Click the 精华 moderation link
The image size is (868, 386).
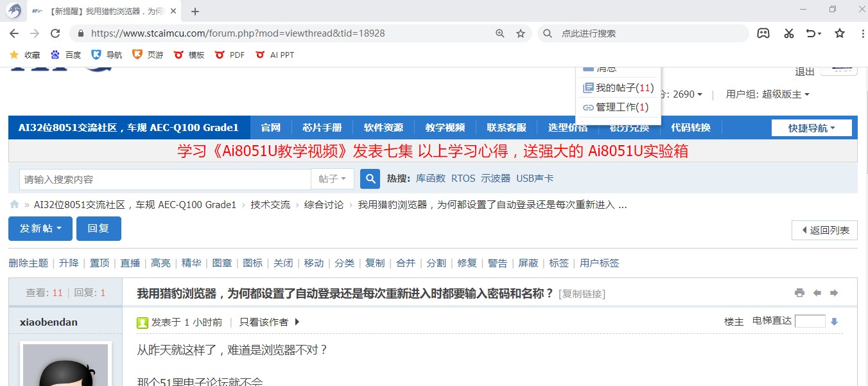point(191,263)
